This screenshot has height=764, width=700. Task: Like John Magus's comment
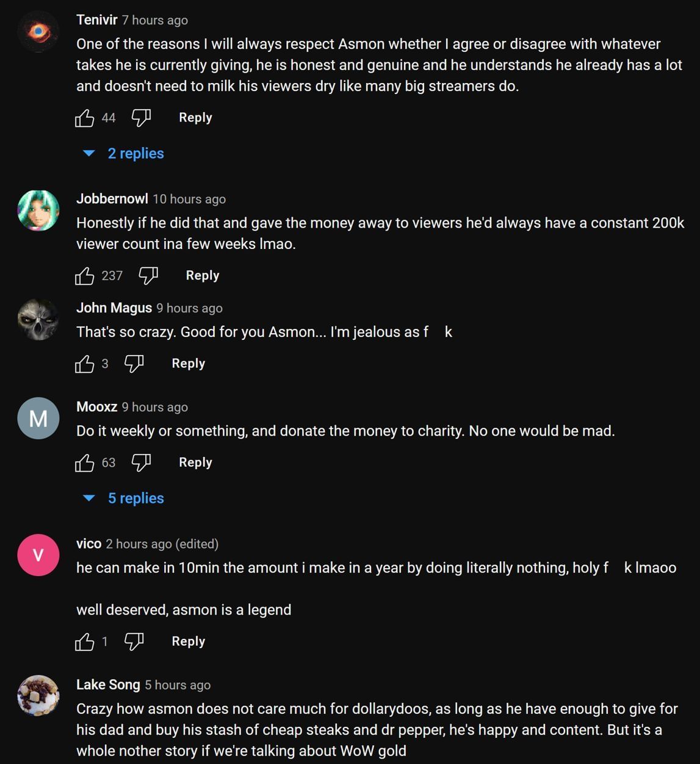85,364
